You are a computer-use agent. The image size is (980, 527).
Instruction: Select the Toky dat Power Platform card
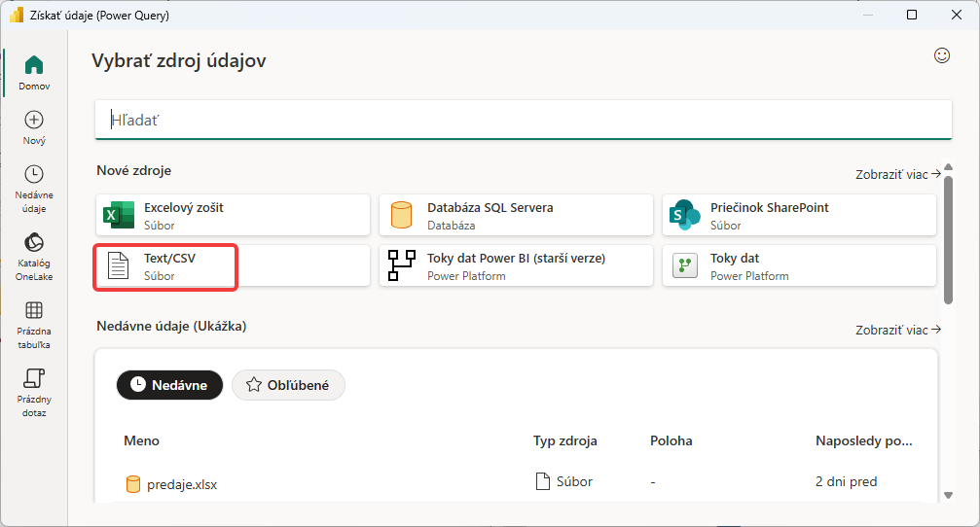pyautogui.click(x=799, y=266)
